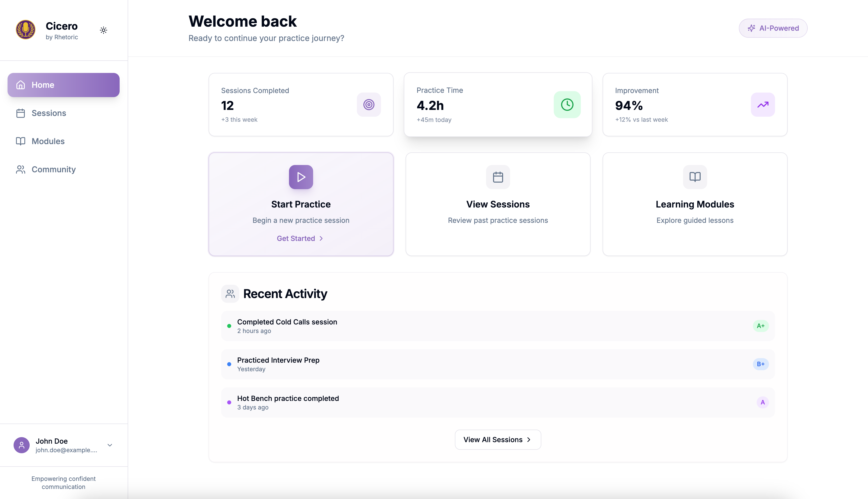Click the trending-up icon on Improvement card
This screenshot has height=499, width=868.
[763, 105]
